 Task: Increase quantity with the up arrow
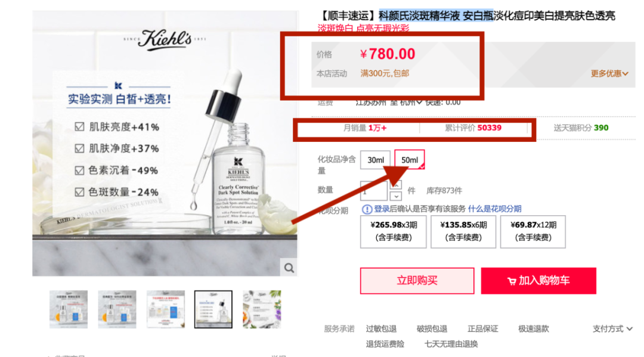coord(395,185)
